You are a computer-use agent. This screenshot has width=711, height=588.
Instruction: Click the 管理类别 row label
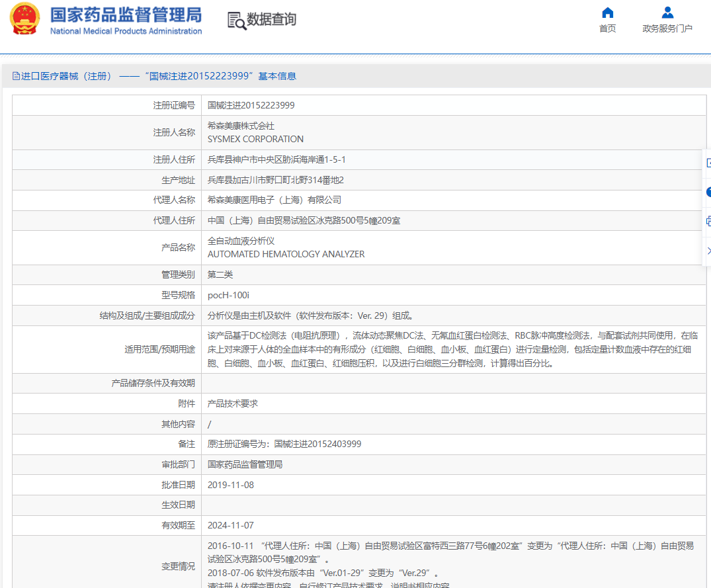pyautogui.click(x=178, y=274)
